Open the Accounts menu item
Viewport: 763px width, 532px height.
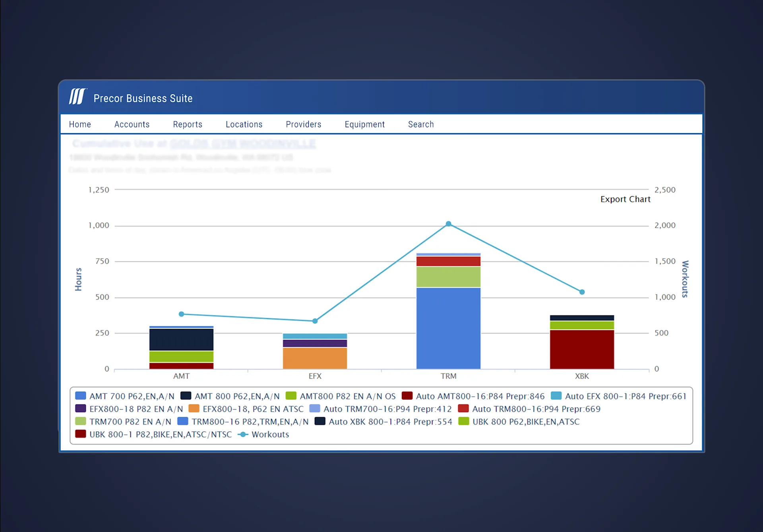(x=132, y=124)
